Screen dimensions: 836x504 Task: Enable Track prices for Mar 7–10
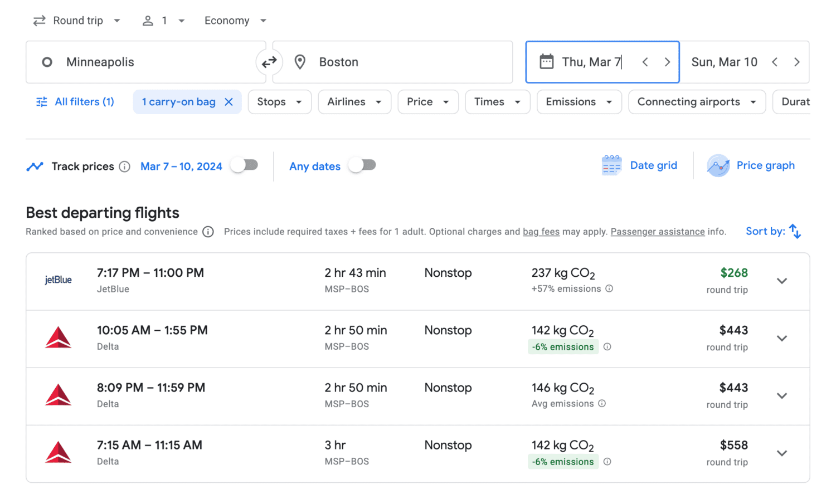pyautogui.click(x=245, y=165)
